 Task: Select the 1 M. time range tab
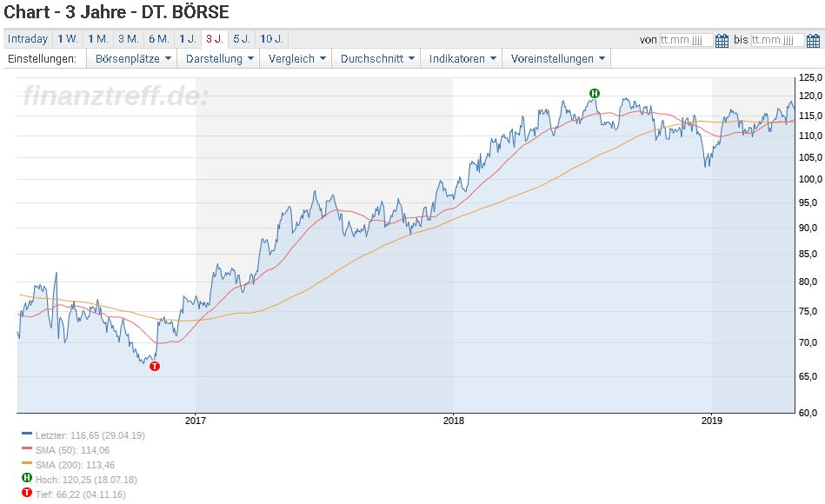tap(98, 39)
